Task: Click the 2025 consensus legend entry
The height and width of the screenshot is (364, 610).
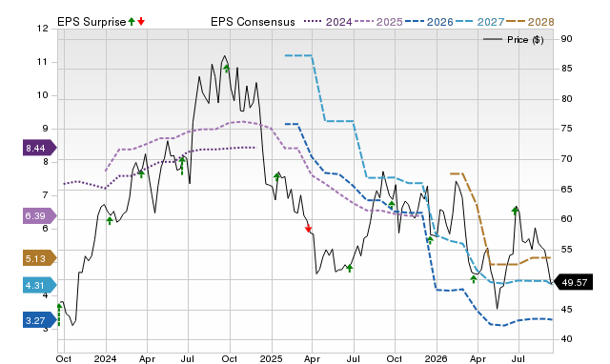Action: point(378,22)
